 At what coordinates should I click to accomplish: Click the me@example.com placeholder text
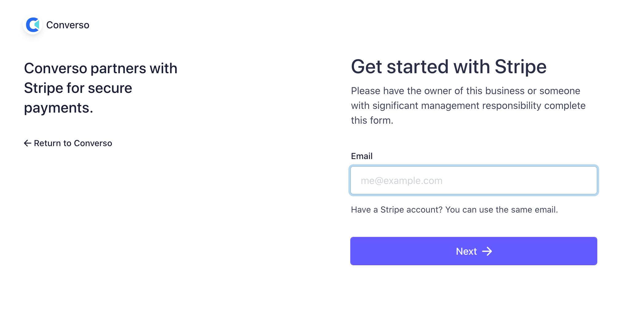402,181
